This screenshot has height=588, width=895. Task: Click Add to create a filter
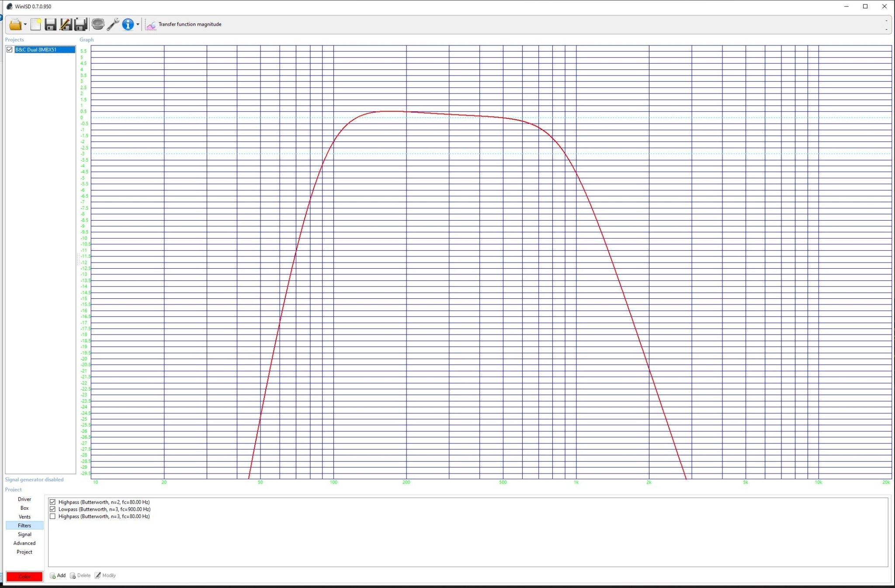pyautogui.click(x=58, y=575)
